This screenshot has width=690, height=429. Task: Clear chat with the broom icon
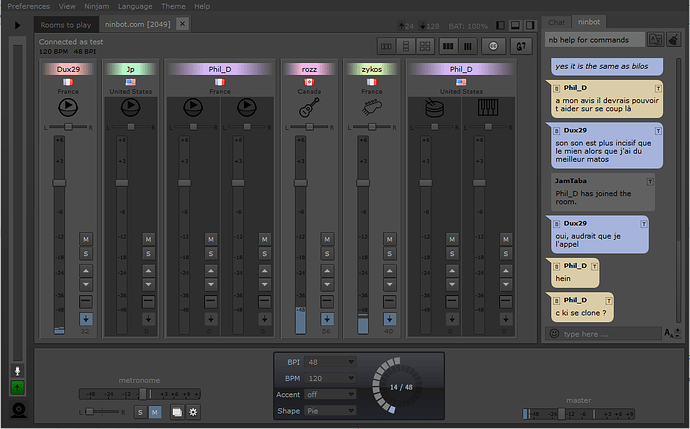pos(673,40)
